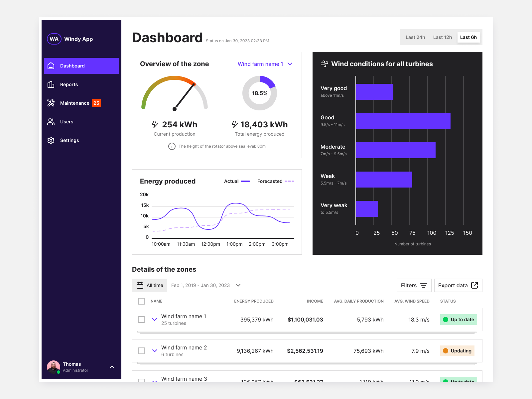Click Thomas's profile avatar
This screenshot has height=399, width=532.
54,367
